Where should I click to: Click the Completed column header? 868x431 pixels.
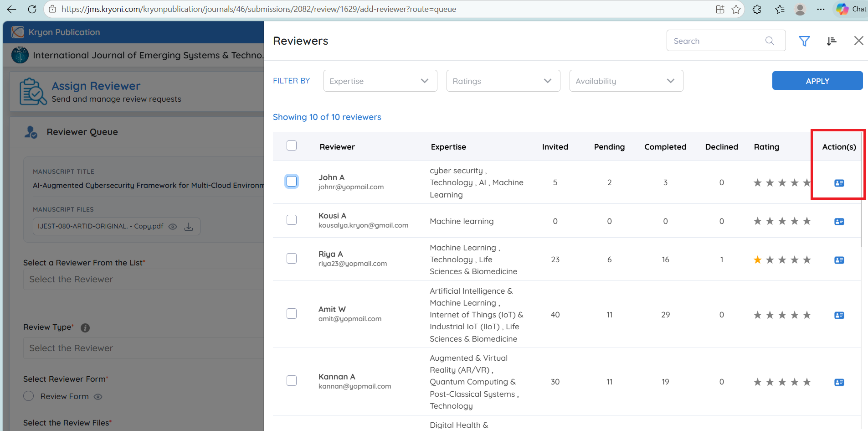tap(665, 147)
